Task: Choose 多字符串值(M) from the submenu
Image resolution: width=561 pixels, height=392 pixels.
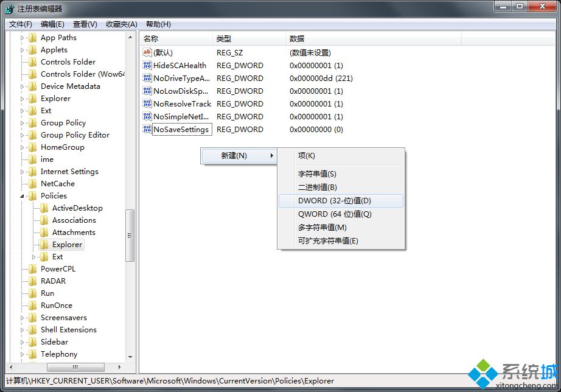Action: click(341, 227)
